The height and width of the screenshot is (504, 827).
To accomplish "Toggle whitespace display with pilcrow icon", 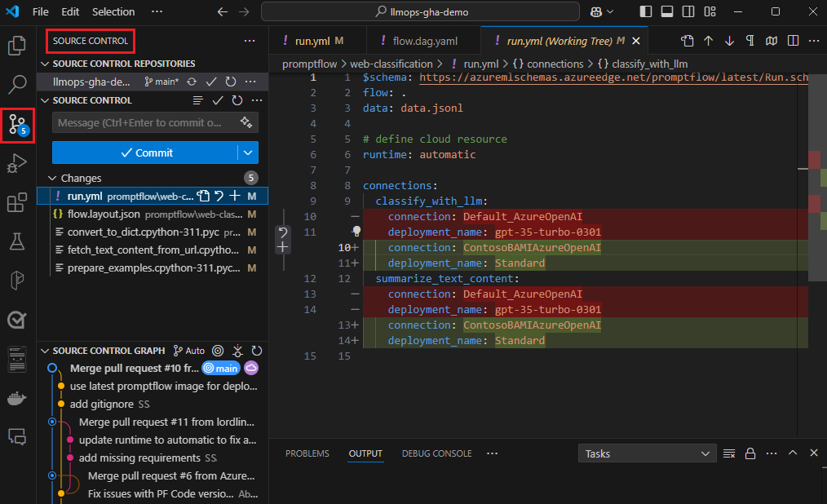I will tap(750, 41).
